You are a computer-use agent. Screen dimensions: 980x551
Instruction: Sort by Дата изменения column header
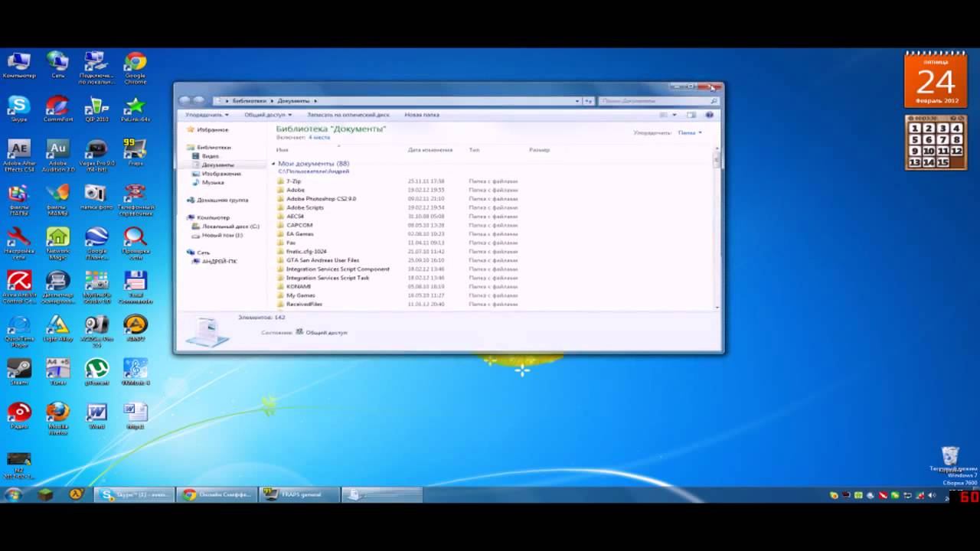(x=430, y=150)
